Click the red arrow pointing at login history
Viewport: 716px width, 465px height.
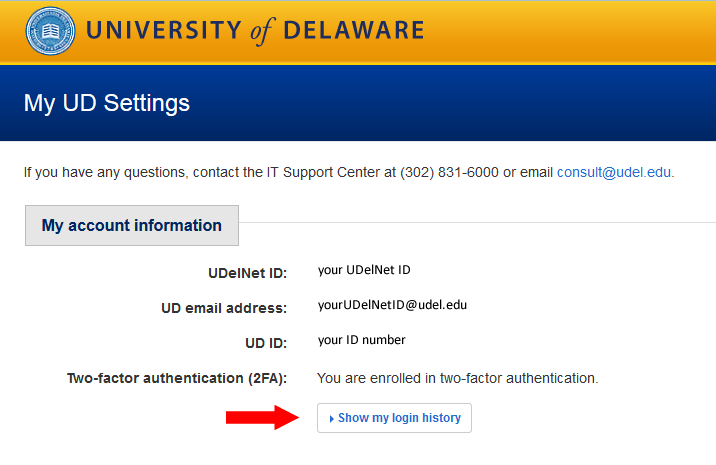click(262, 417)
